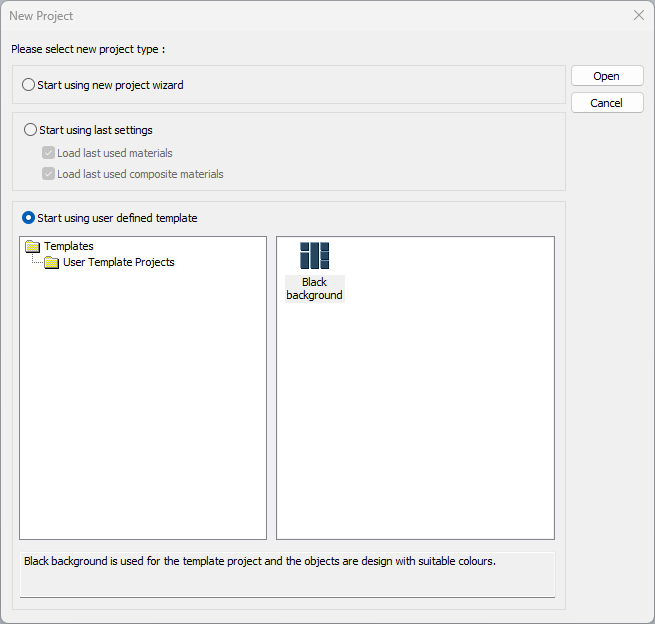This screenshot has width=655, height=624.
Task: Click the Templates tree label
Action: click(69, 246)
